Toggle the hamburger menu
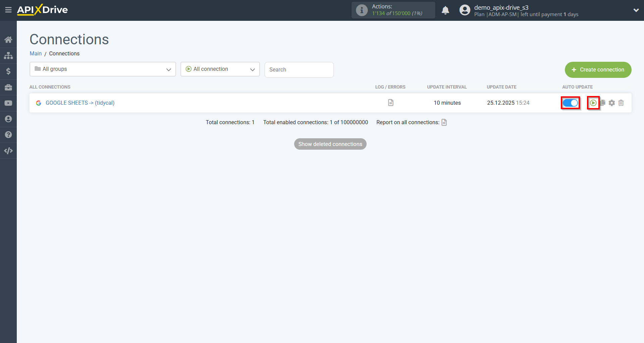This screenshot has width=644, height=343. (8, 10)
